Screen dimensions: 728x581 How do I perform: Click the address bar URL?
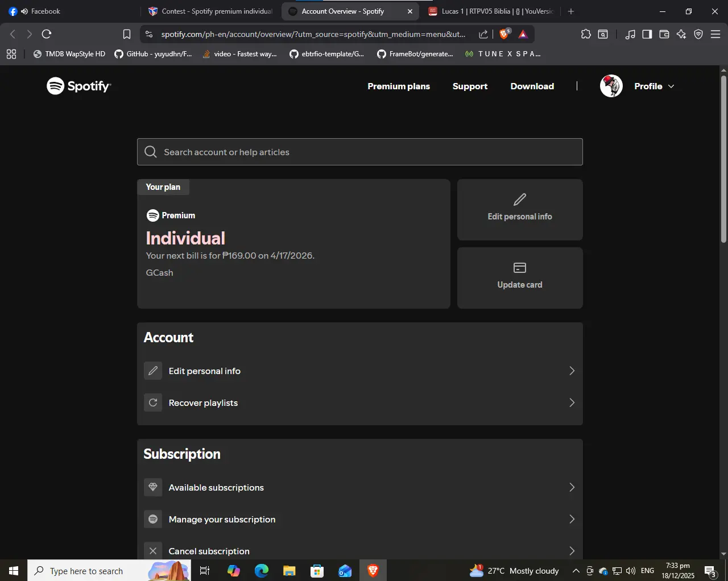(x=313, y=34)
